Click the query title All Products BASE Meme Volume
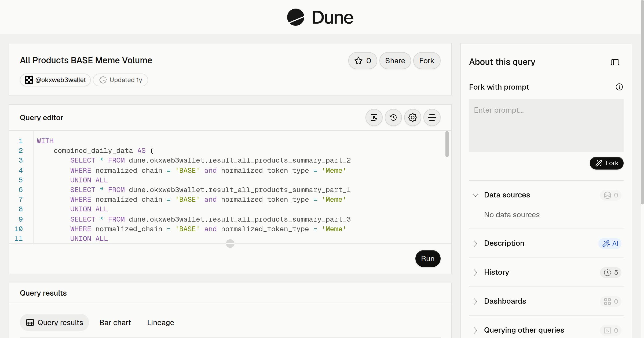The height and width of the screenshot is (338, 644). click(86, 60)
